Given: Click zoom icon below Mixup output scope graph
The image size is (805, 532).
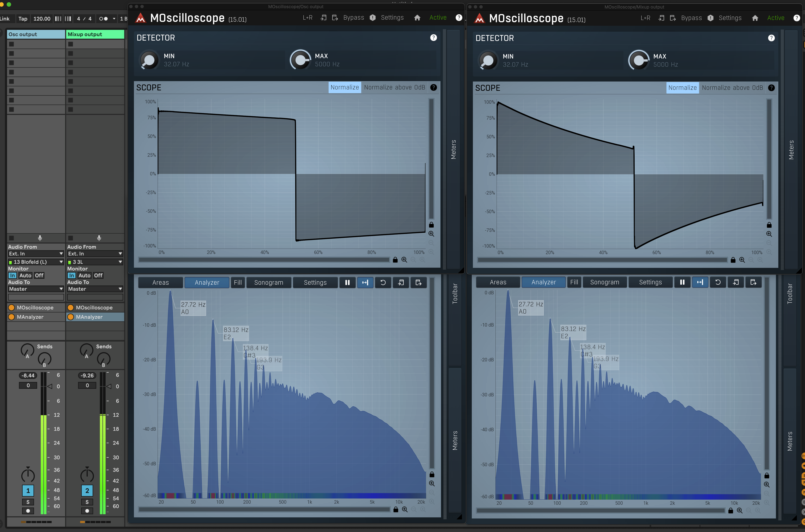Looking at the screenshot, I should click(x=742, y=260).
